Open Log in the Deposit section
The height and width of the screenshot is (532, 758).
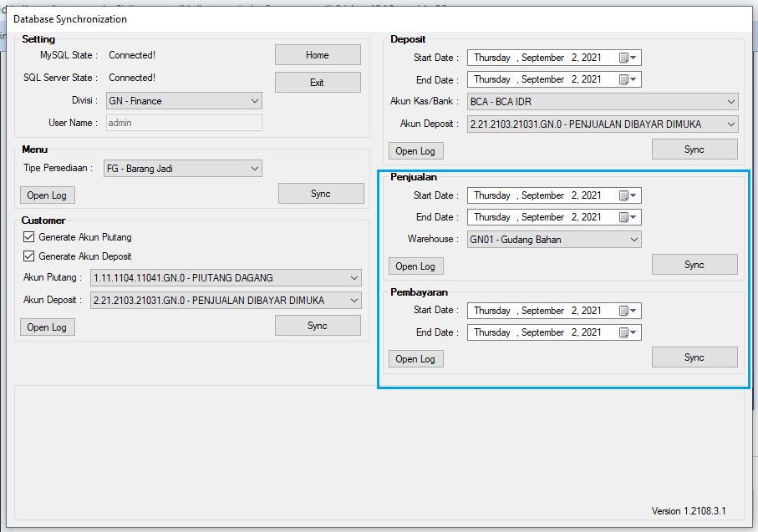pos(415,151)
